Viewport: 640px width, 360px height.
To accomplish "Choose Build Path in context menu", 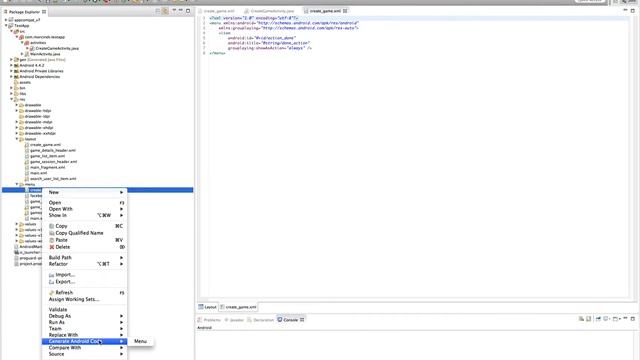I will [85, 258].
